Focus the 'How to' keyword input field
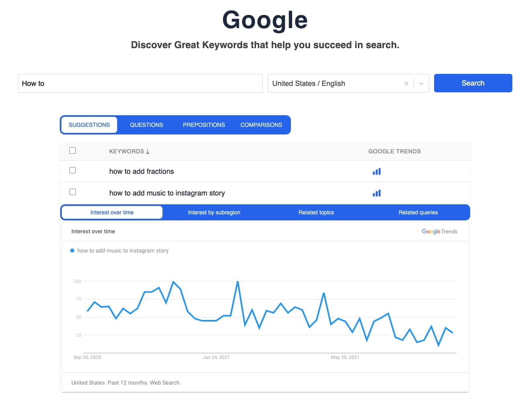The width and height of the screenshot is (532, 393). pos(140,83)
